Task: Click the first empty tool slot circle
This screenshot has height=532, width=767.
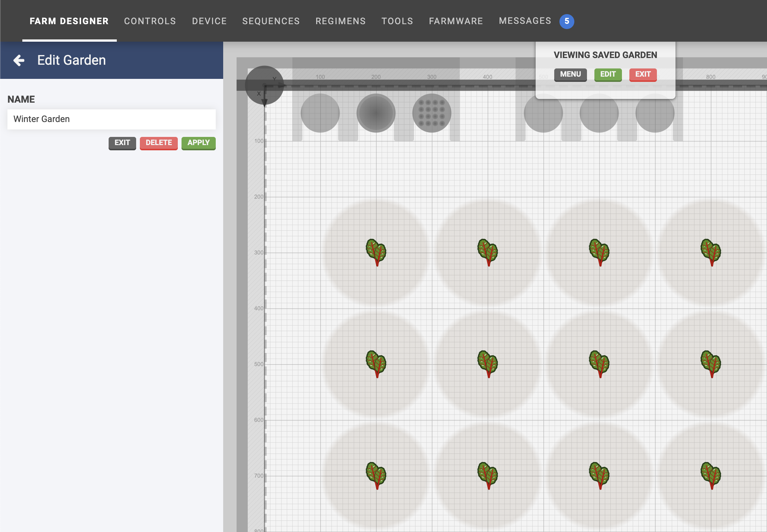Action: (320, 113)
